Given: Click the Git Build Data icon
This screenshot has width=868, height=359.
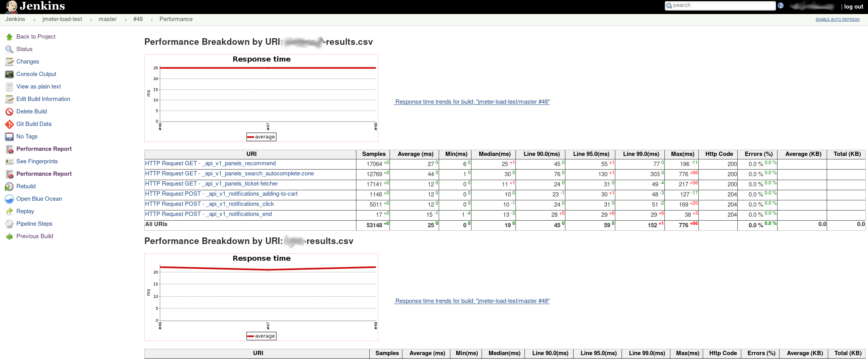Looking at the screenshot, I should (9, 124).
